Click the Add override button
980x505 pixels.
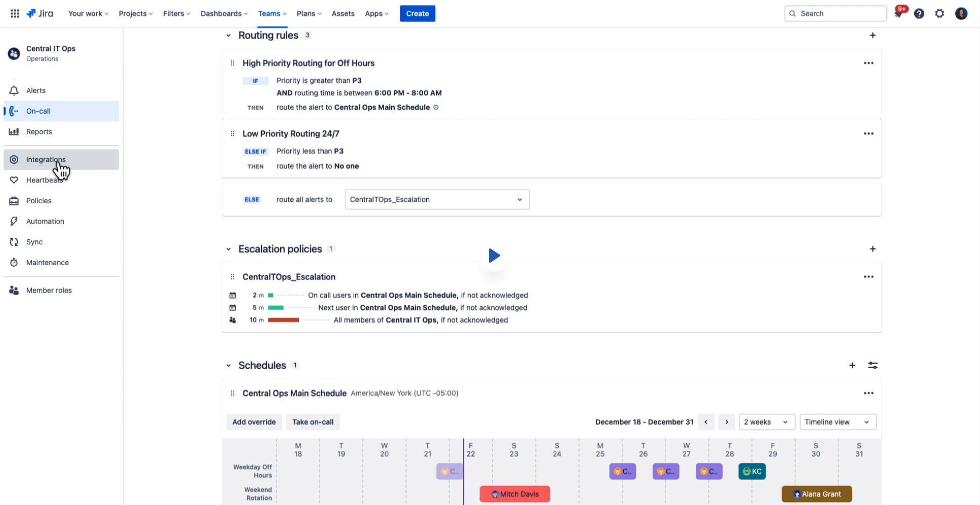pyautogui.click(x=254, y=422)
